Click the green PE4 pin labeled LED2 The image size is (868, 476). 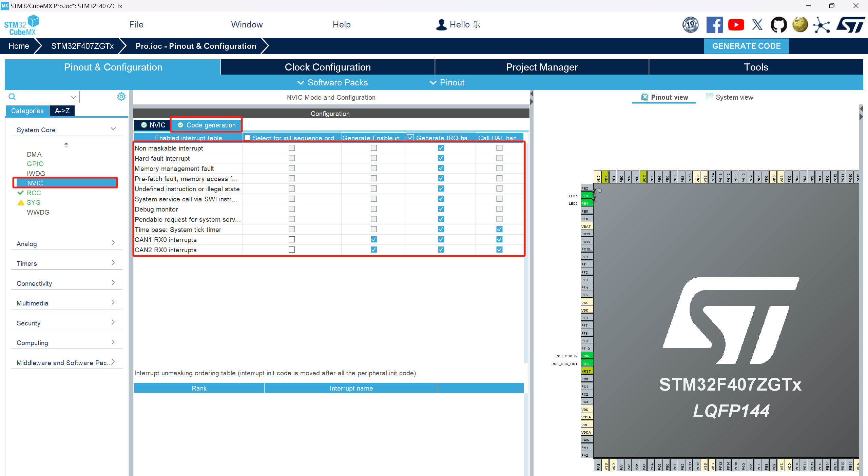587,203
